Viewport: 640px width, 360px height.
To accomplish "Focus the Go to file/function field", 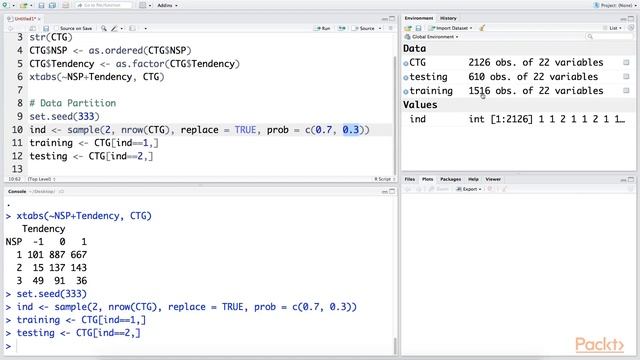I will click(x=104, y=5).
